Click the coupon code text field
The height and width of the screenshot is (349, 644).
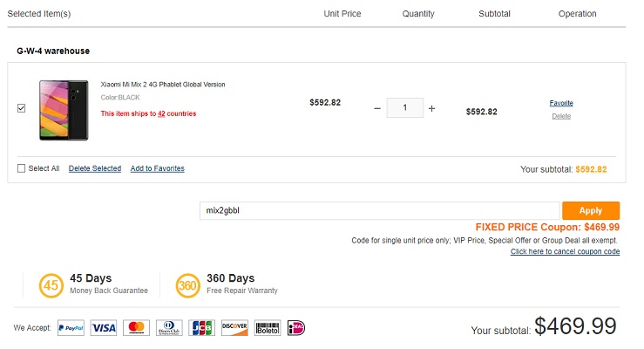click(379, 210)
